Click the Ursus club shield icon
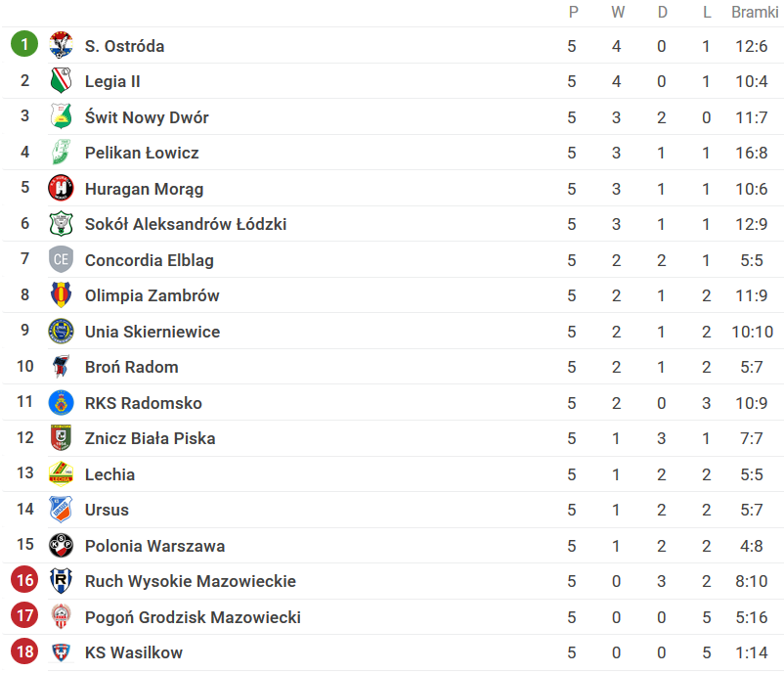784x673 pixels. (61, 509)
